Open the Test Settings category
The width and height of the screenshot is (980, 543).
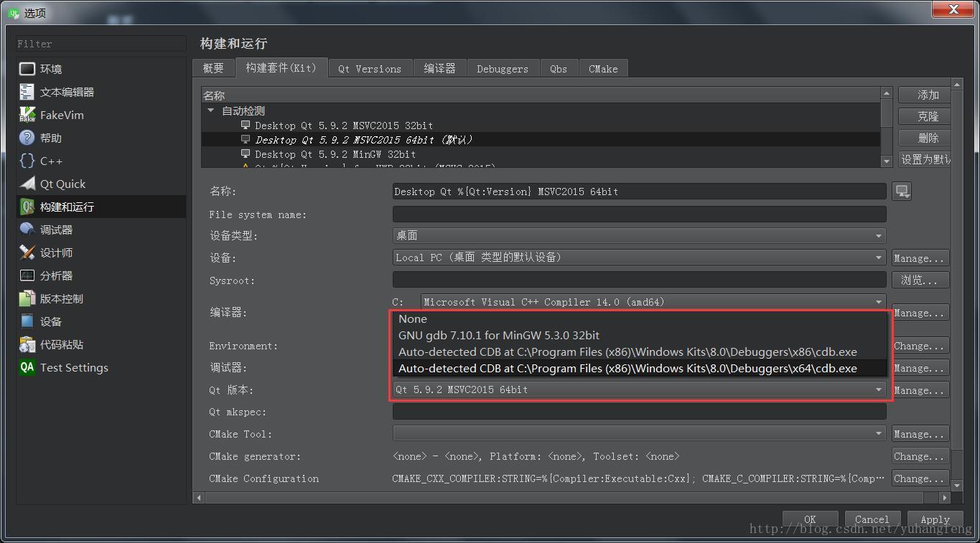click(101, 367)
